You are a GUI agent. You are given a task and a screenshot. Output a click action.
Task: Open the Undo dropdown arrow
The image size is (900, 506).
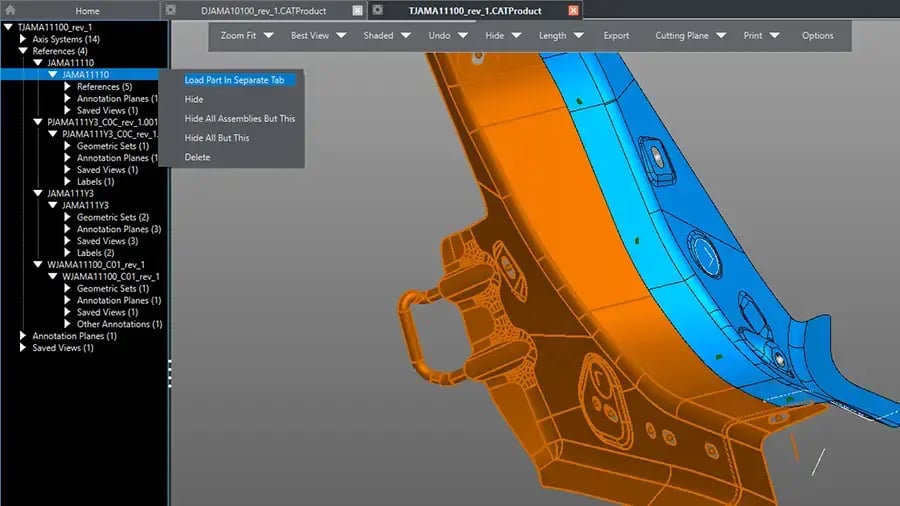pyautogui.click(x=463, y=36)
